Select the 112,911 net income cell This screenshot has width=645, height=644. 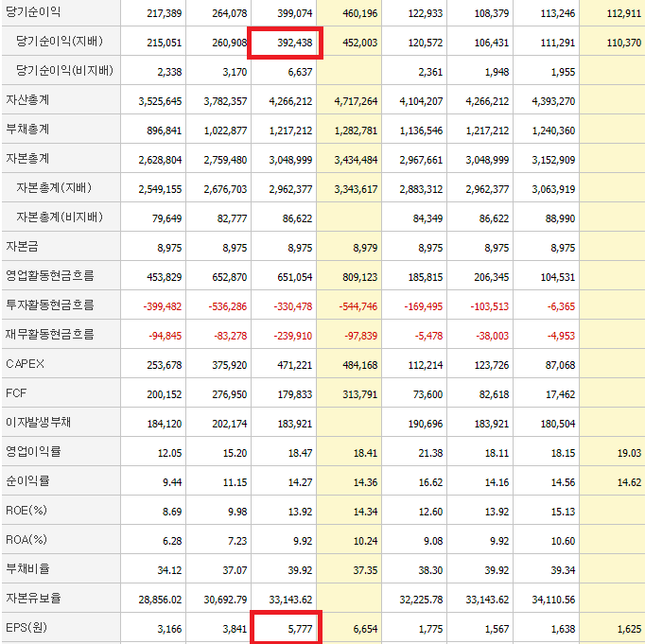[624, 13]
